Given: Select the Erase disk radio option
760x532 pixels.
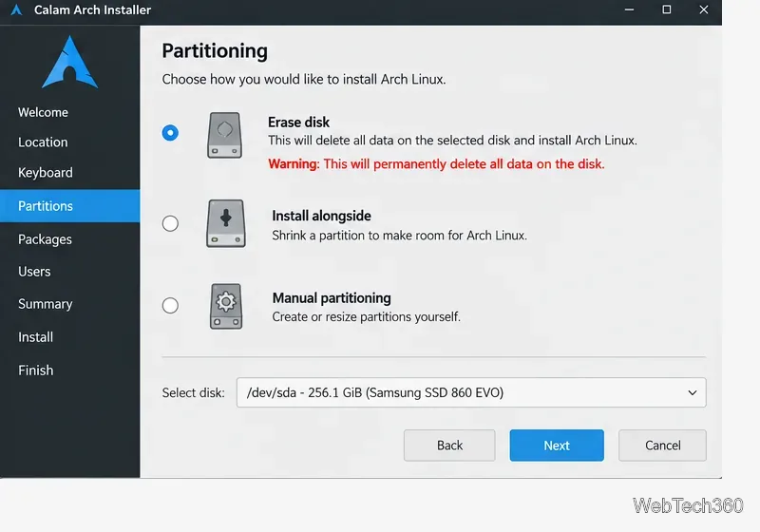Looking at the screenshot, I should click(170, 133).
